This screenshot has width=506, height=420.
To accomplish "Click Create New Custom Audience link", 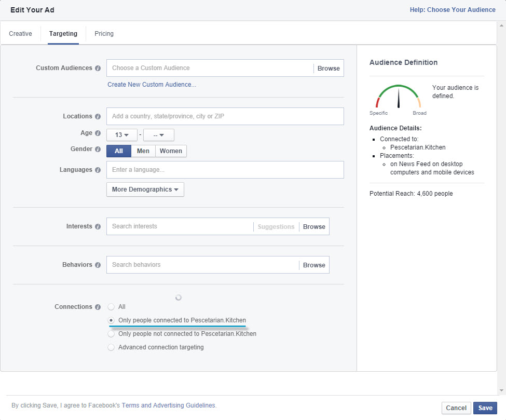I will tap(152, 85).
